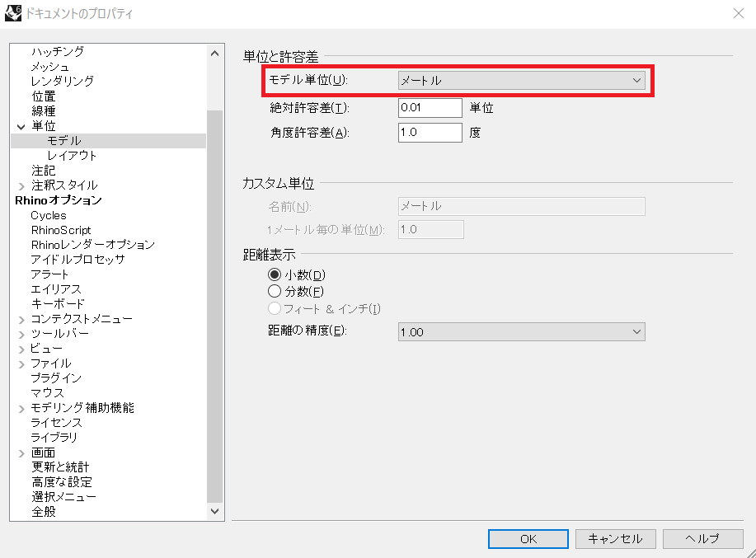
Task: Select ビュー in the tree
Action: pos(47,349)
